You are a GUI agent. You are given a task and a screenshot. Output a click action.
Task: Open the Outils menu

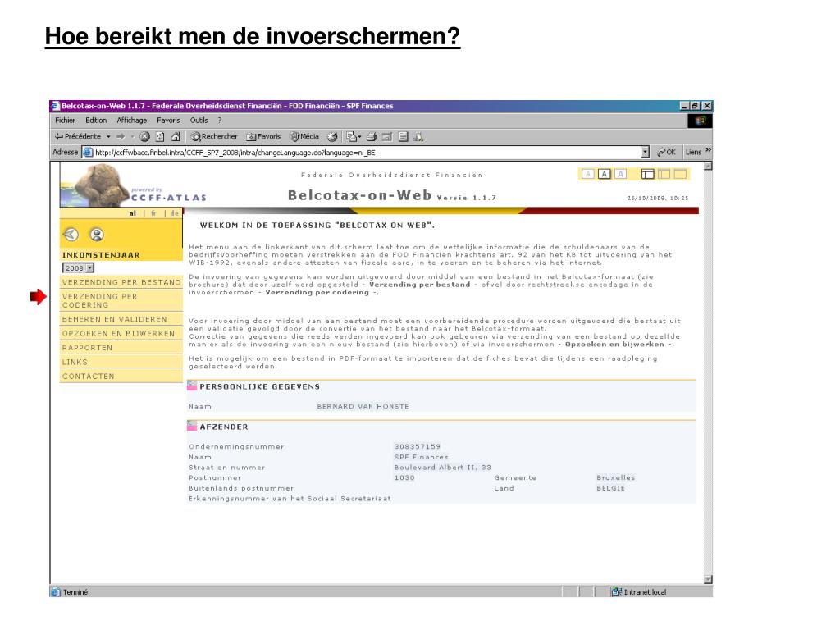(199, 121)
